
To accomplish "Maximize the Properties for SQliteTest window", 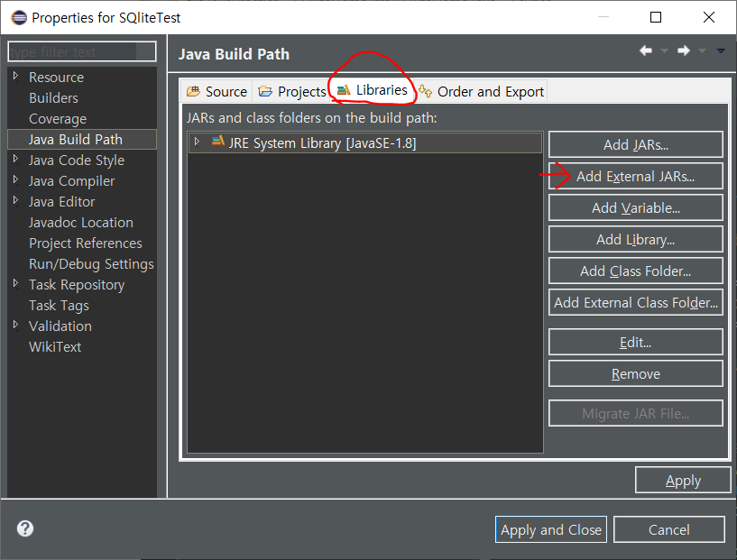I will point(656,17).
